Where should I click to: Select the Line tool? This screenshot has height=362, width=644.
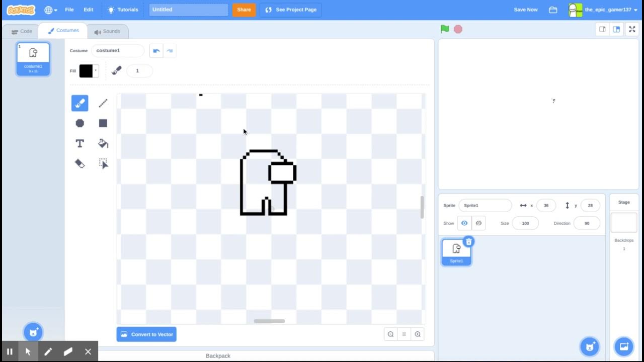(103, 103)
